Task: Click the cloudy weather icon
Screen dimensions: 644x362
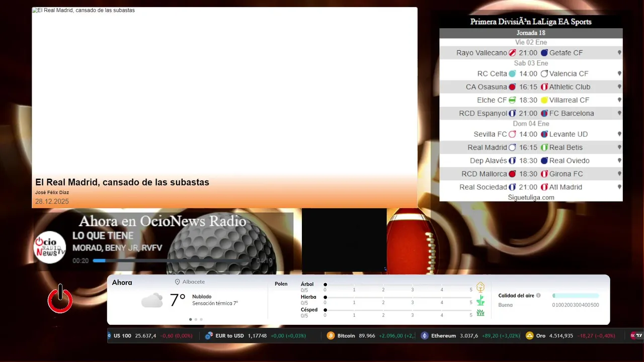Action: (x=152, y=301)
